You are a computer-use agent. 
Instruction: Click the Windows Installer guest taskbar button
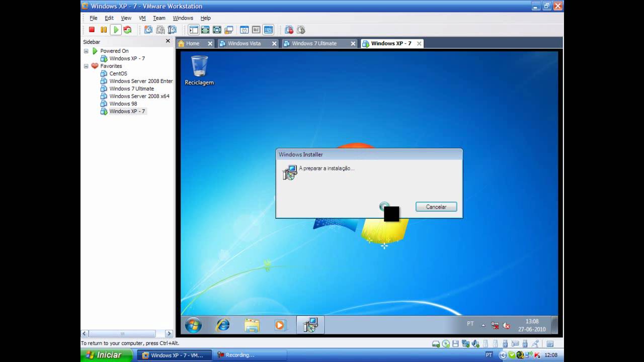310,325
